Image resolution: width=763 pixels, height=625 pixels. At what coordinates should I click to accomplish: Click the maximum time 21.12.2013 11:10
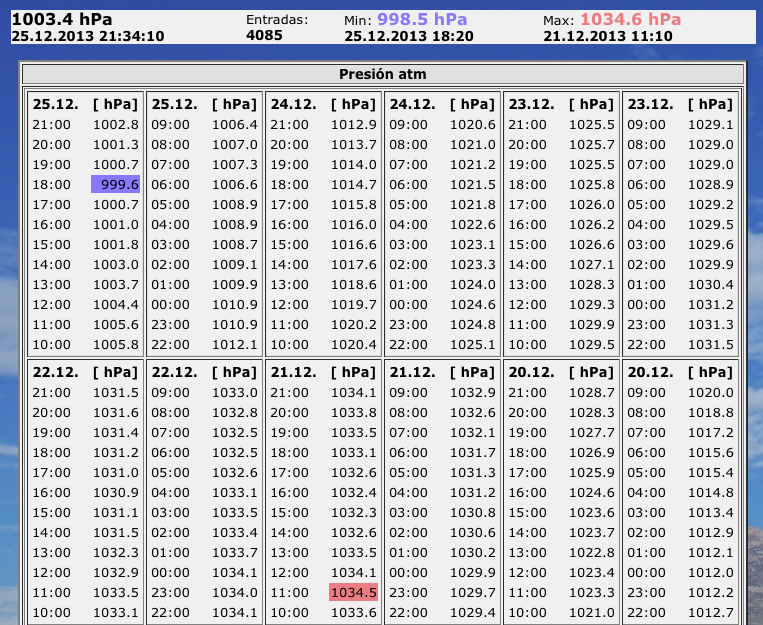(608, 36)
